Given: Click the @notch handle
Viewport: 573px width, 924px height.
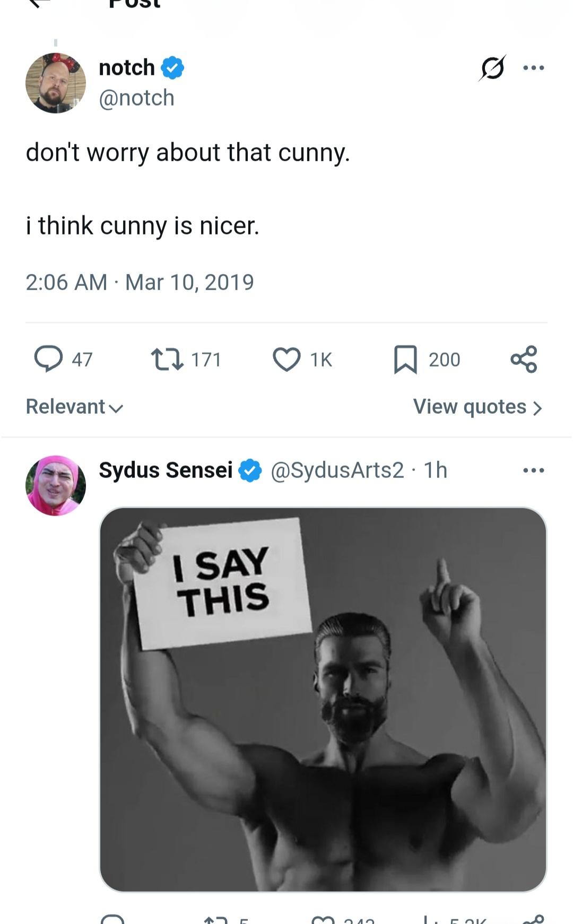Looking at the screenshot, I should 136,98.
